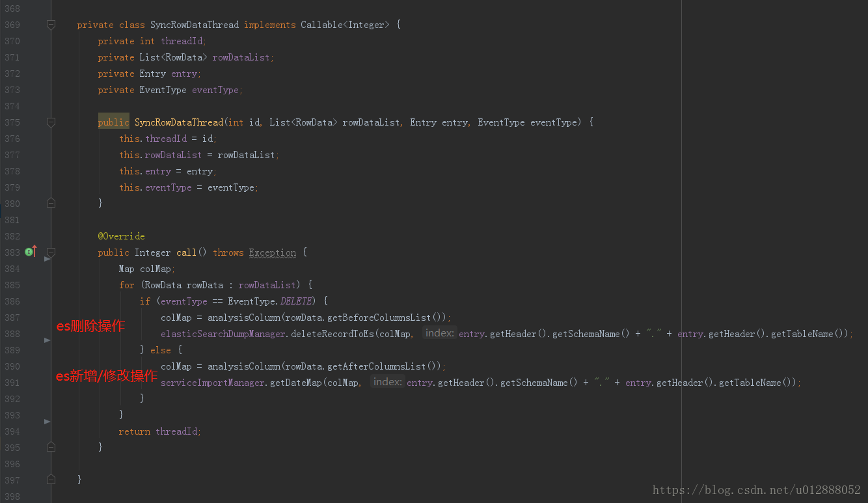Click the 'for' keyword on line 385
The image size is (868, 503).
pyautogui.click(x=126, y=285)
